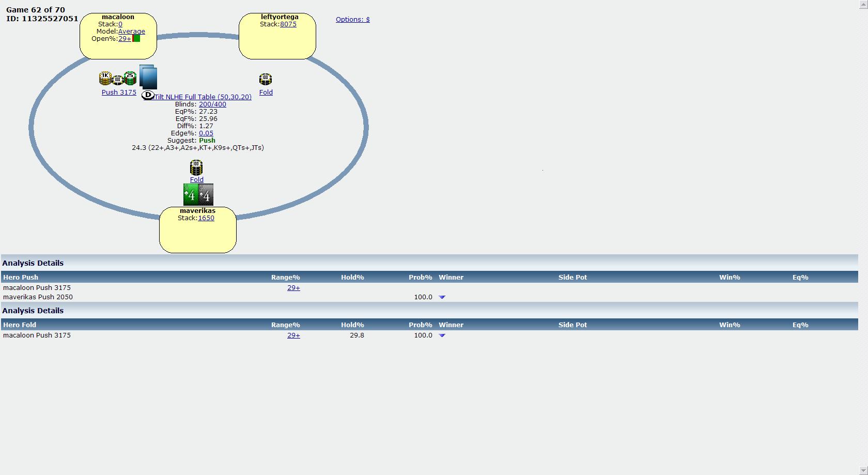Click macaloon's Push 3175 action link
868x475 pixels.
119,93
